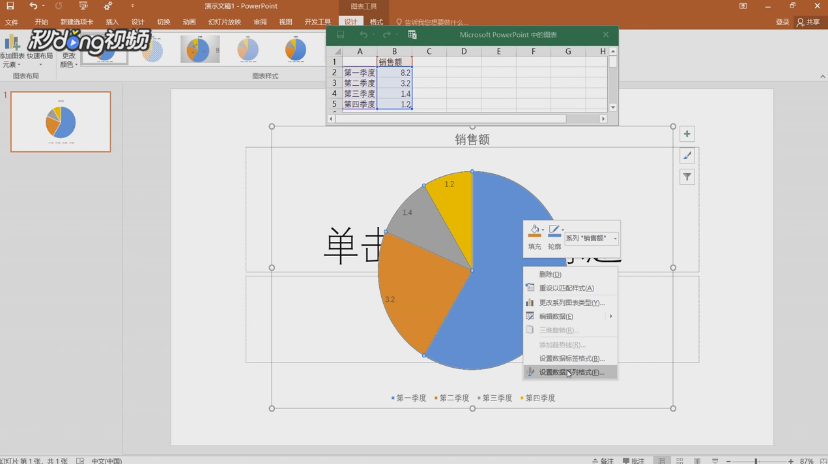The image size is (828, 464).
Task: Select cell B3 with value 3.2
Action: pos(394,83)
